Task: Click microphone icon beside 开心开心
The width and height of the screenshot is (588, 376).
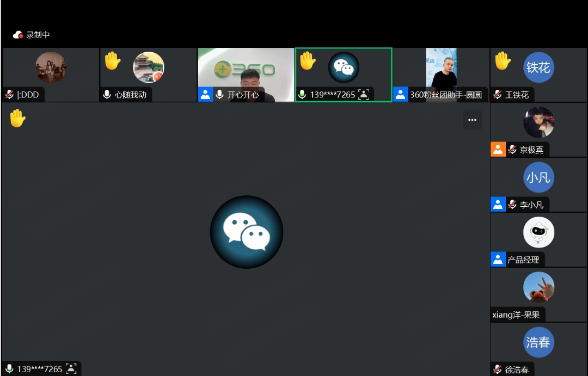Action: point(220,95)
